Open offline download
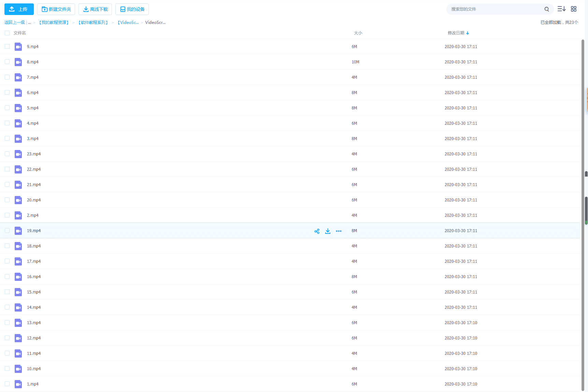588x392 pixels. tap(95, 9)
